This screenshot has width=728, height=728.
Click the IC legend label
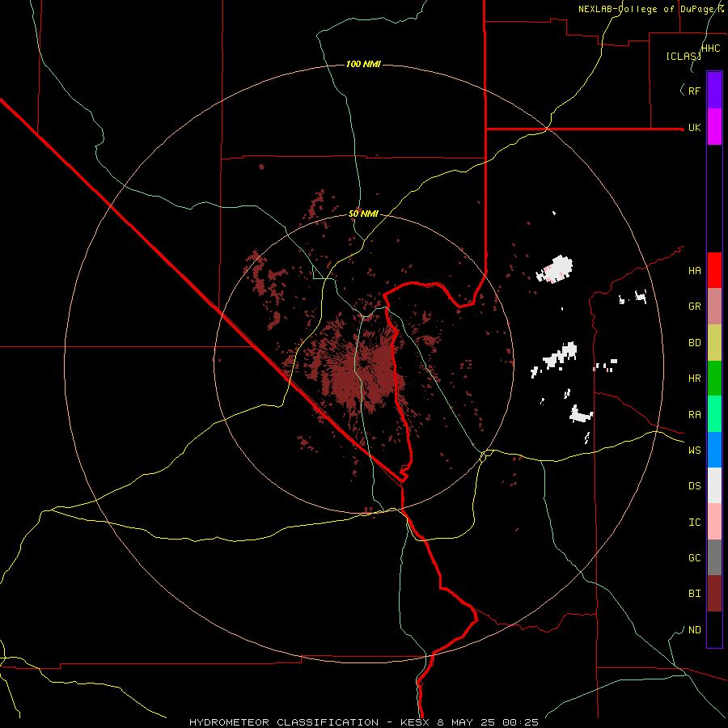tap(694, 523)
